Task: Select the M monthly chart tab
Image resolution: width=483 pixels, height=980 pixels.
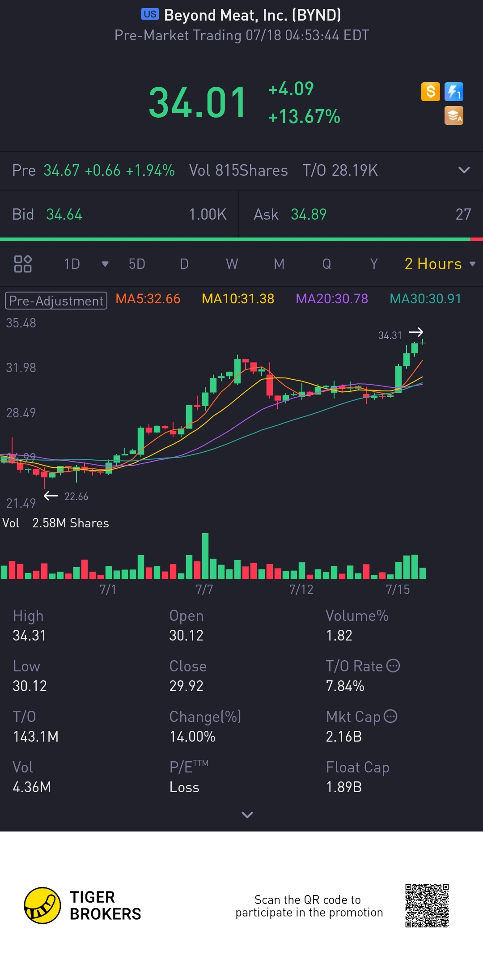Action: [x=279, y=264]
